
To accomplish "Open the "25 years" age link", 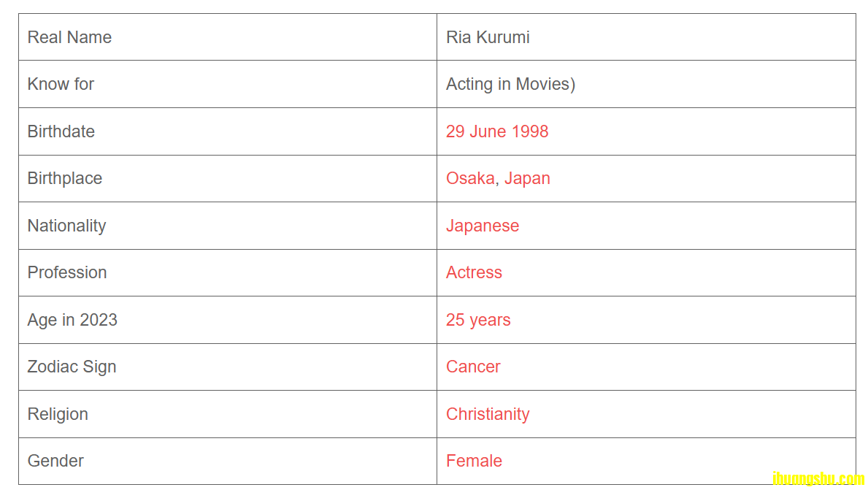I will 478,320.
